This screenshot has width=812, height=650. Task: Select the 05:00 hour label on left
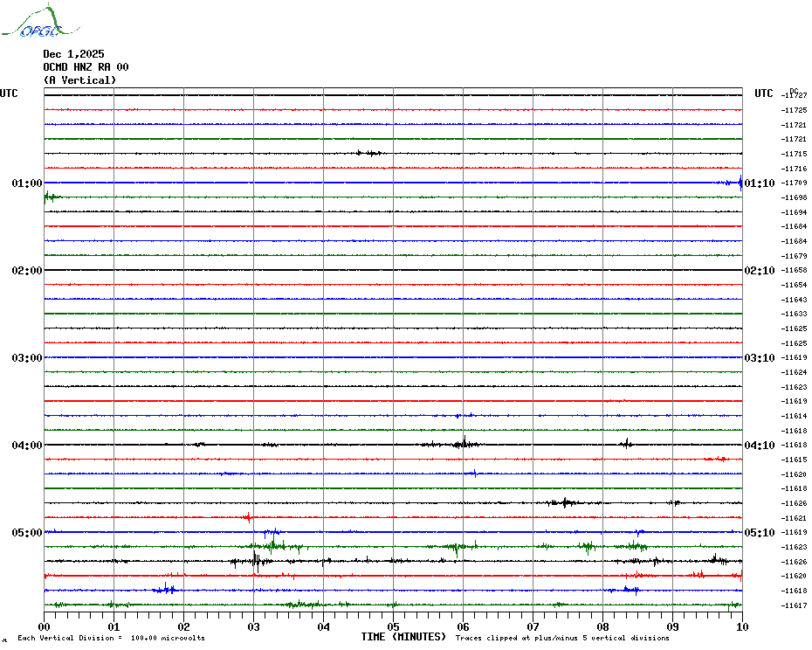click(27, 533)
